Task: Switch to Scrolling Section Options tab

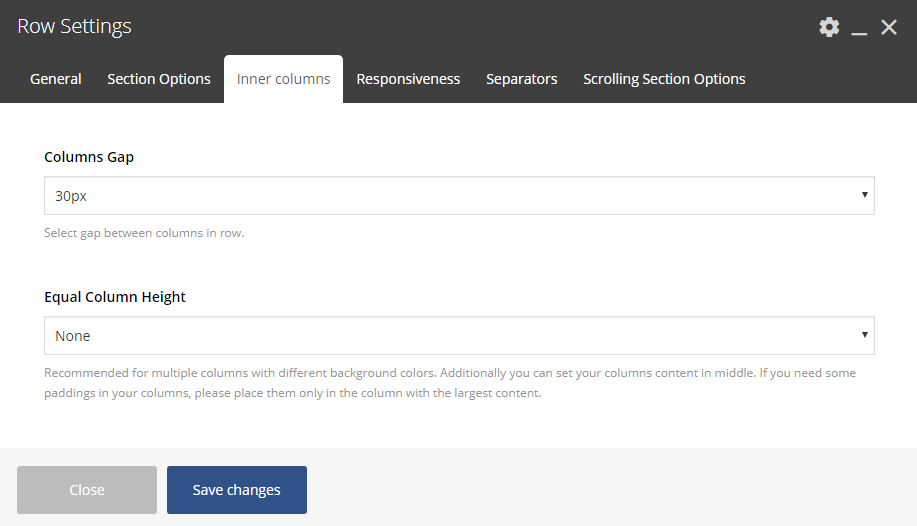Action: tap(664, 79)
